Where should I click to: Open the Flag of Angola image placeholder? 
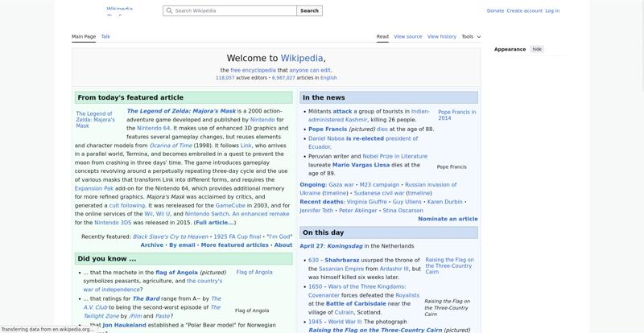point(254,272)
